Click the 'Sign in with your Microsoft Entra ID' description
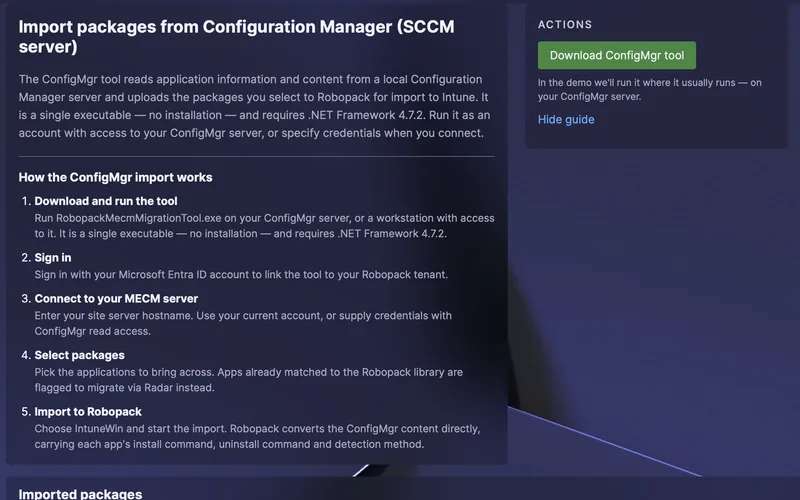Viewport: 800px width, 500px height. [x=241, y=274]
